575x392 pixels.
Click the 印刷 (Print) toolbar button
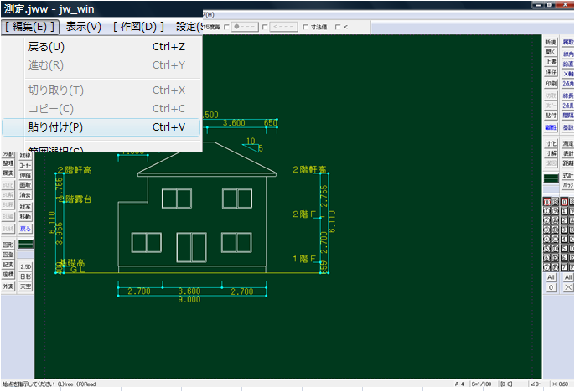pos(550,84)
